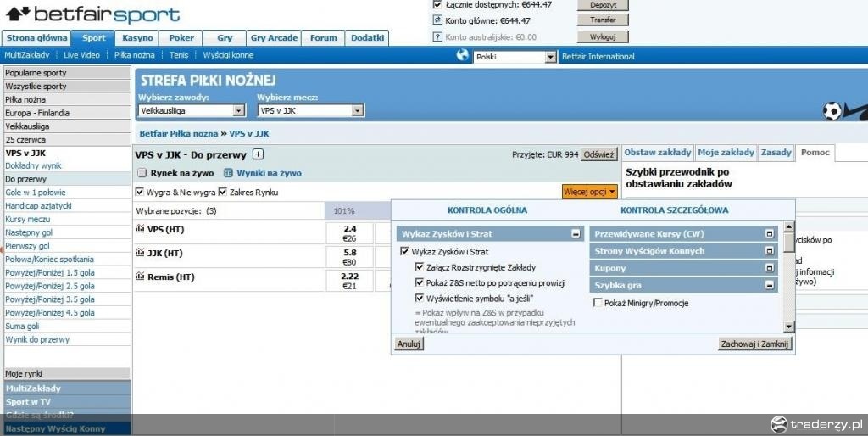Expand the Kupony section

[769, 268]
